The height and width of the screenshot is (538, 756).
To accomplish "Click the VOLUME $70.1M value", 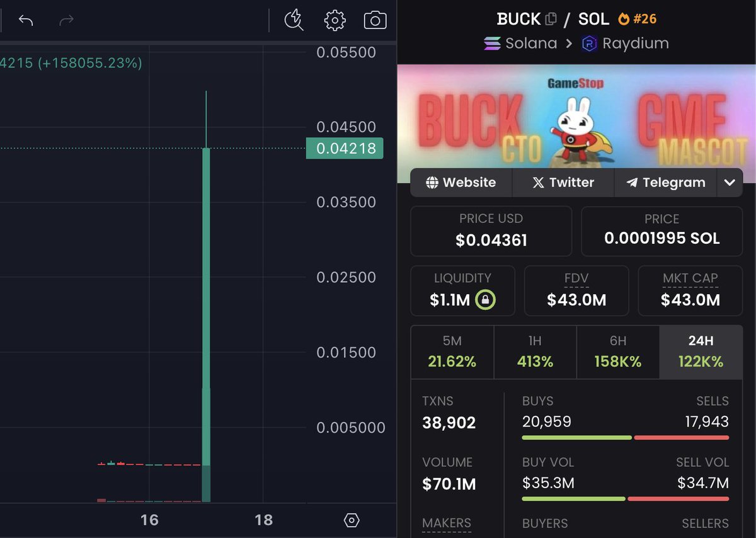I will (449, 484).
